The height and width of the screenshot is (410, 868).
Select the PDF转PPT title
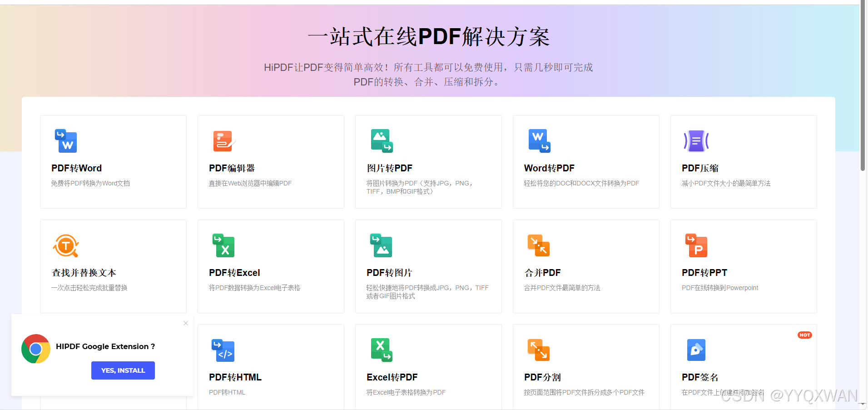704,273
